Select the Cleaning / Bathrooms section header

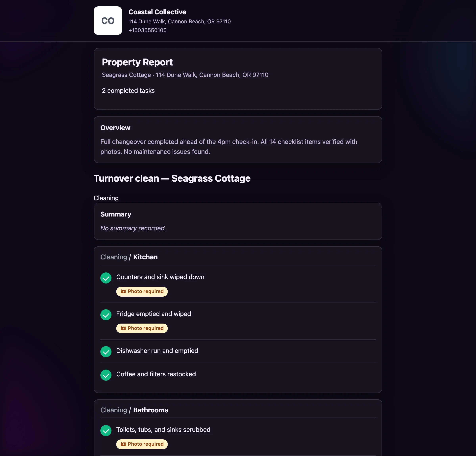tap(134, 410)
